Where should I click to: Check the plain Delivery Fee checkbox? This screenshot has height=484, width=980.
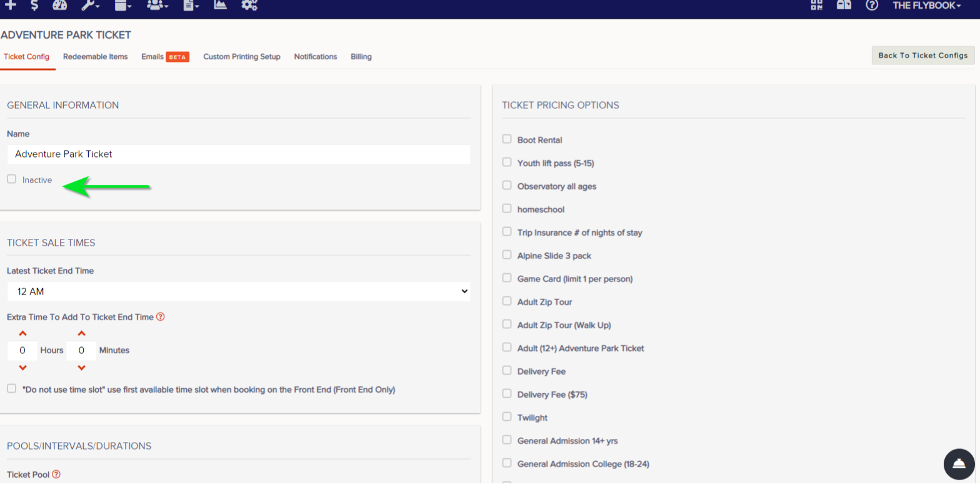click(x=507, y=370)
